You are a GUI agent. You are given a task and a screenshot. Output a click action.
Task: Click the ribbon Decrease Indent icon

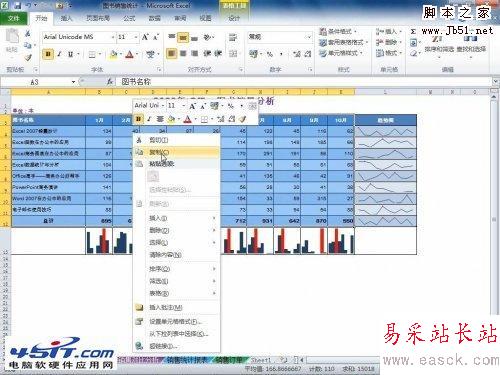coord(207,53)
